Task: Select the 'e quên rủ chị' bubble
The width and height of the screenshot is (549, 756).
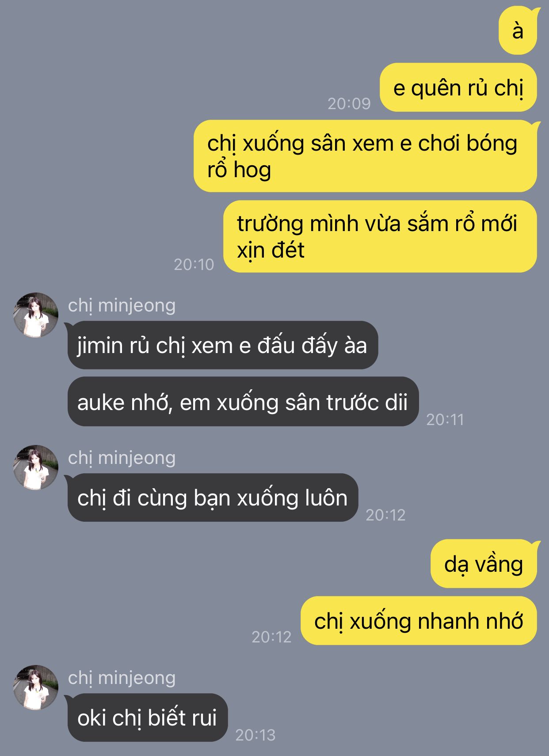Action: tap(458, 87)
